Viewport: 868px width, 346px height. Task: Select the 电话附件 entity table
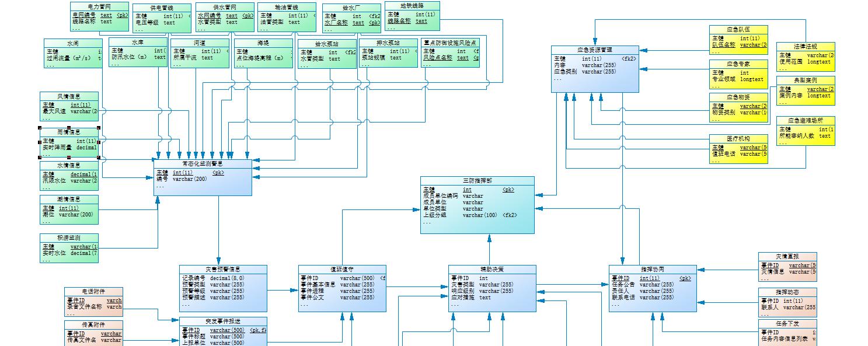coord(93,302)
